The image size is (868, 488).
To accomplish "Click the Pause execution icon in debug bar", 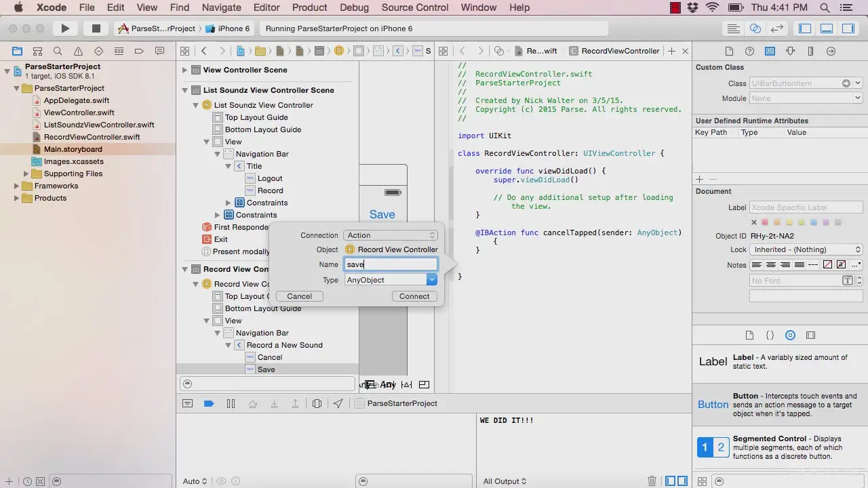I will coord(231,403).
